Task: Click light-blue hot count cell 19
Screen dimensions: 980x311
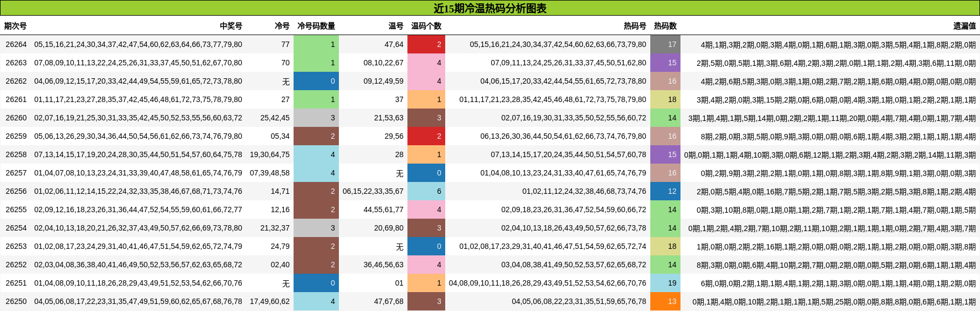Action: coord(665,283)
